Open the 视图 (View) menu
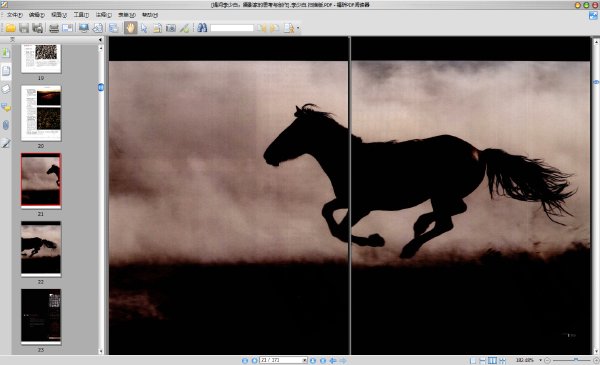Viewport: 600px width, 365px height. click(59, 15)
